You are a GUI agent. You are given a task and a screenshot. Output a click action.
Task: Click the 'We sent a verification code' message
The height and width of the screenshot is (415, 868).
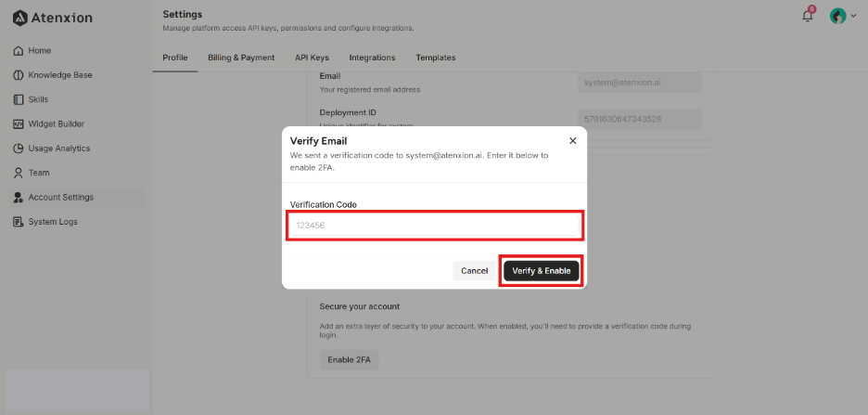[419, 162]
